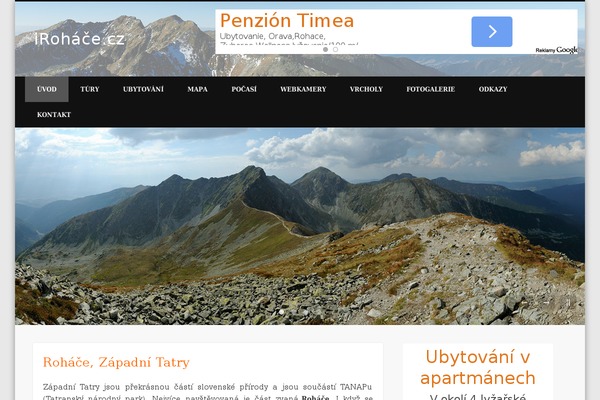The height and width of the screenshot is (400, 600).
Task: Open the UBYTOVÁNÍ menu item
Action: [143, 89]
